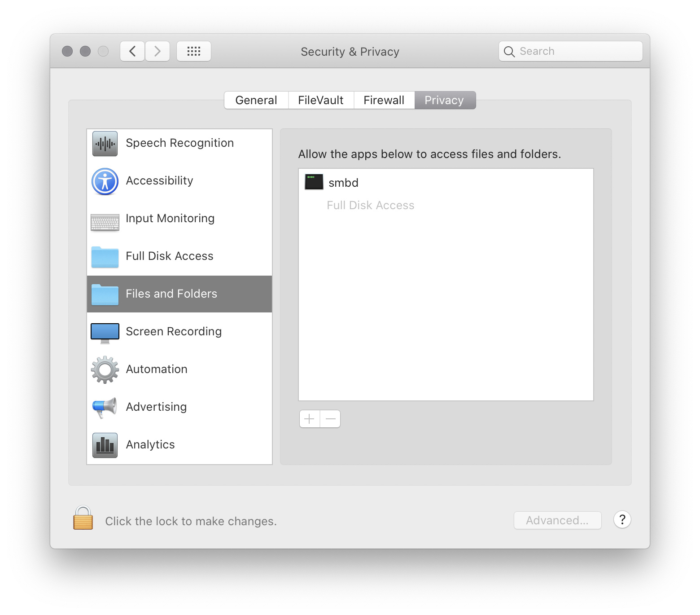Click the magnifier icon in Search
Viewport: 700px width, 615px height.
(509, 52)
